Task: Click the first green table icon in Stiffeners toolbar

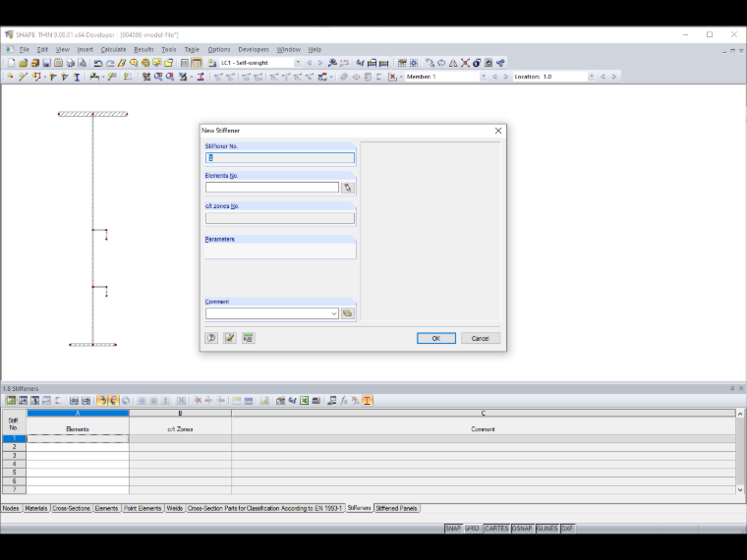Action: tap(11, 401)
